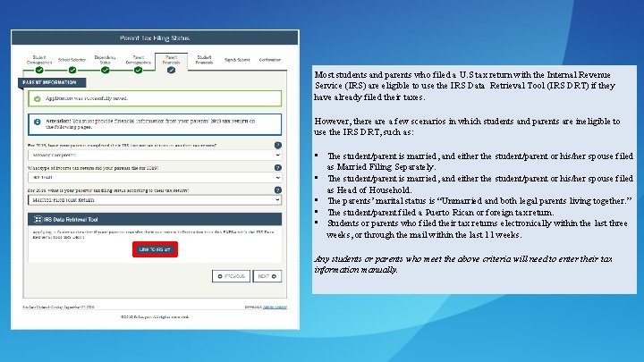
Task: Click the Adobe Reader download link
Action: click(x=275, y=307)
